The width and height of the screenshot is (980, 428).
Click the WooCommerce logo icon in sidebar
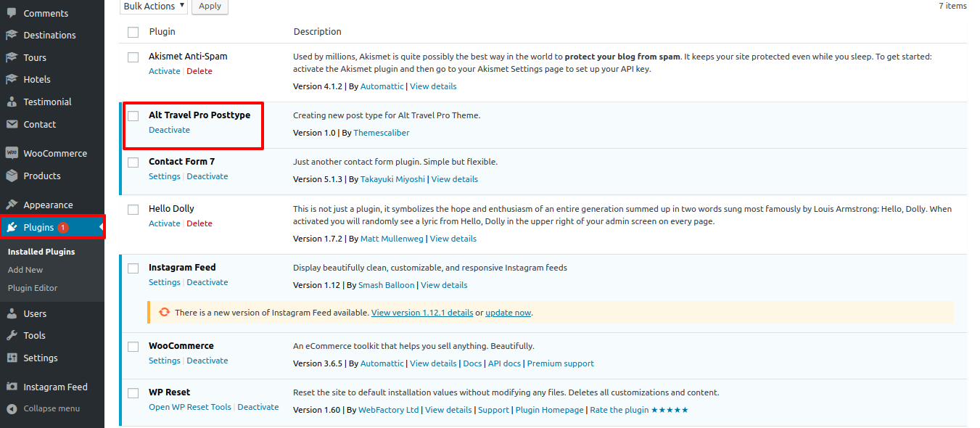[12, 153]
